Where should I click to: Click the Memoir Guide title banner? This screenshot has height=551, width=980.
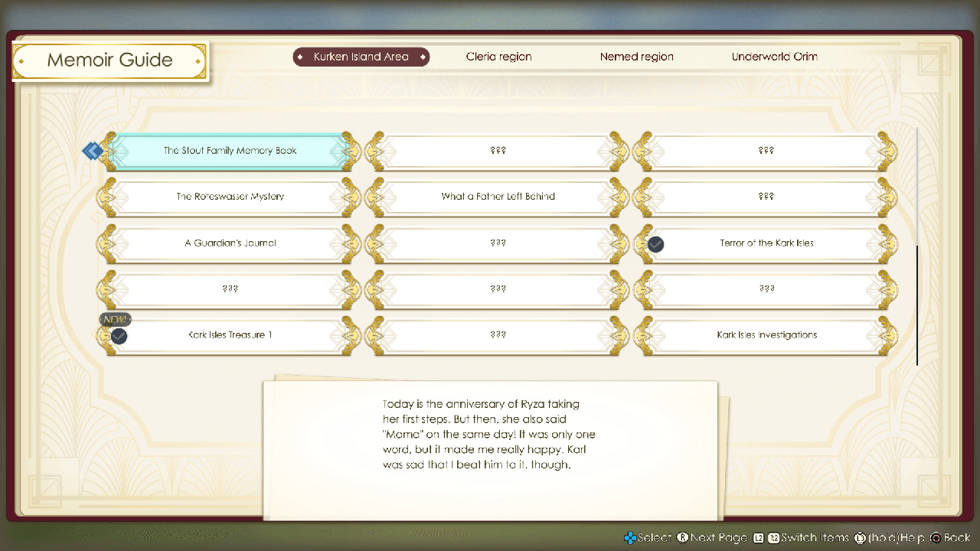tap(109, 60)
